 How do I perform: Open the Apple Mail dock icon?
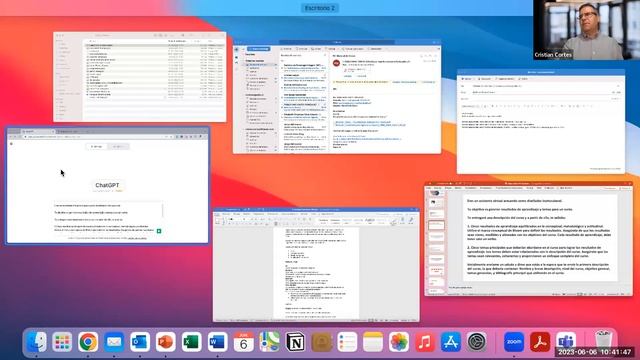[114, 342]
